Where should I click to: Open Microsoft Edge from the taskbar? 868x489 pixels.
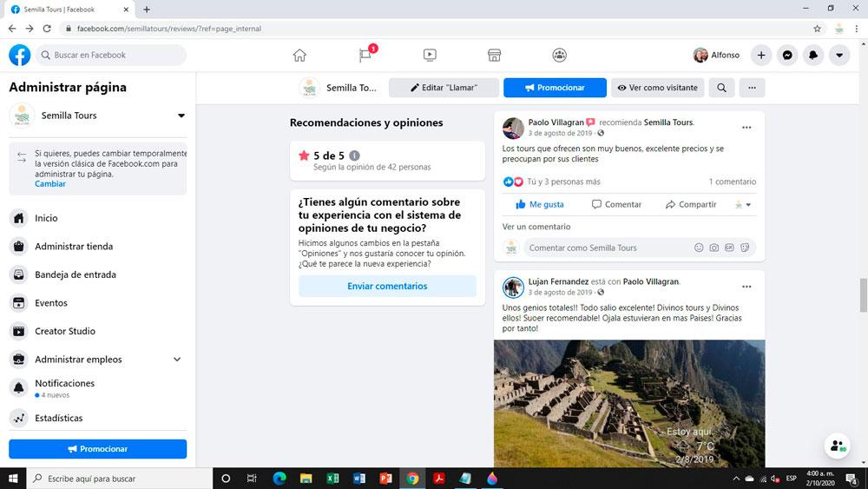[279, 479]
